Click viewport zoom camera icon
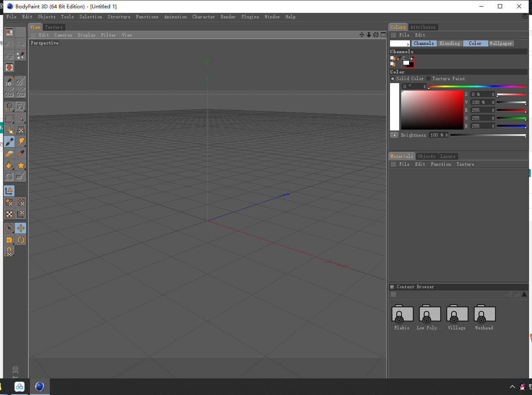Image resolution: width=532 pixels, height=395 pixels. [x=368, y=35]
